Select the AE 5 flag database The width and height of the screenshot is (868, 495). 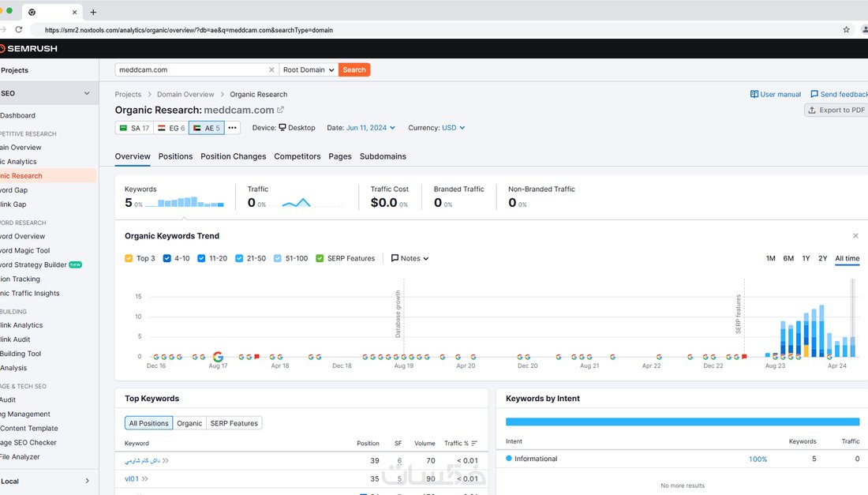pyautogui.click(x=207, y=128)
